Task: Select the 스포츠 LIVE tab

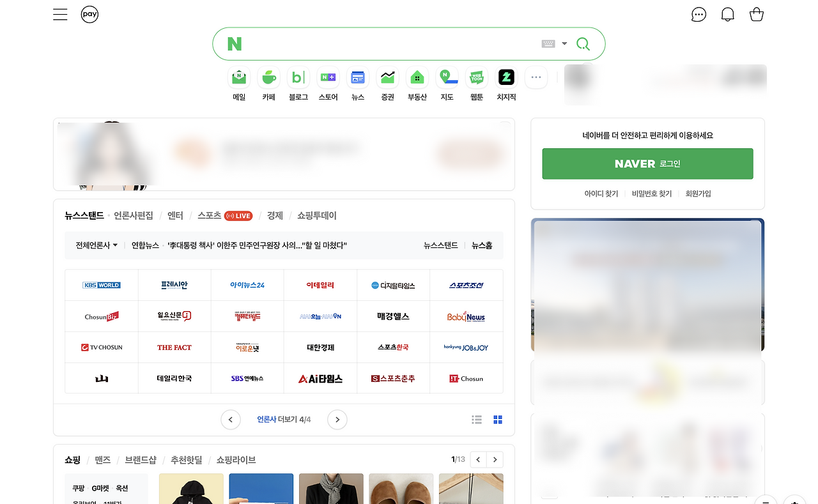Action: point(225,216)
